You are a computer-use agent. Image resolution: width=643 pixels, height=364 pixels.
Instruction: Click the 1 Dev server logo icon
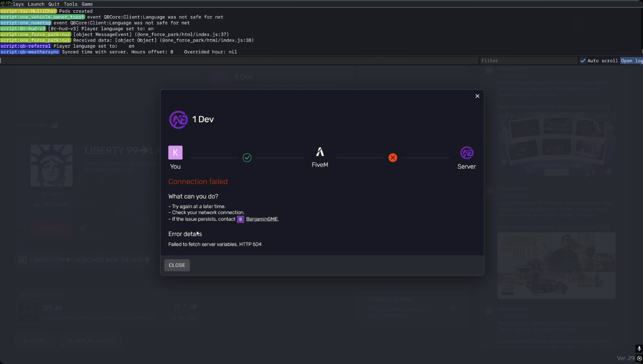click(178, 120)
